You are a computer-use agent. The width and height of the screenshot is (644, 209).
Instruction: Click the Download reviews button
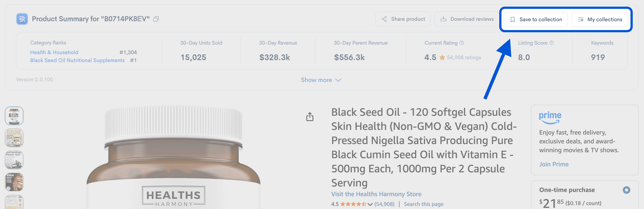(467, 19)
